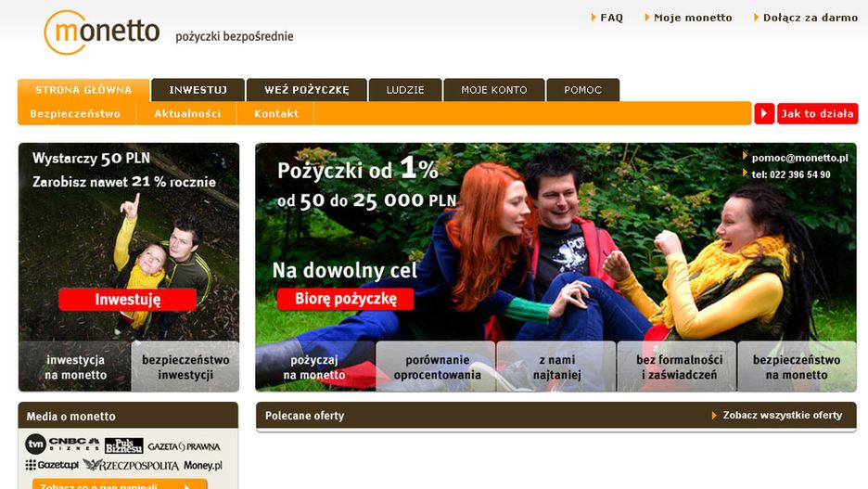
Task: Open Moje monetto link
Action: (x=688, y=18)
